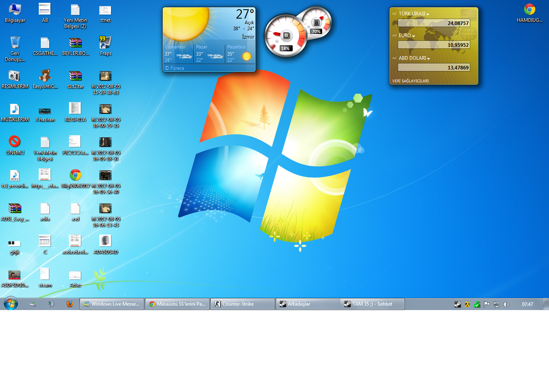Image resolution: width=549 pixels, height=392 pixels.
Task: Select the https__efa... document icon
Action: pyautogui.click(x=45, y=178)
